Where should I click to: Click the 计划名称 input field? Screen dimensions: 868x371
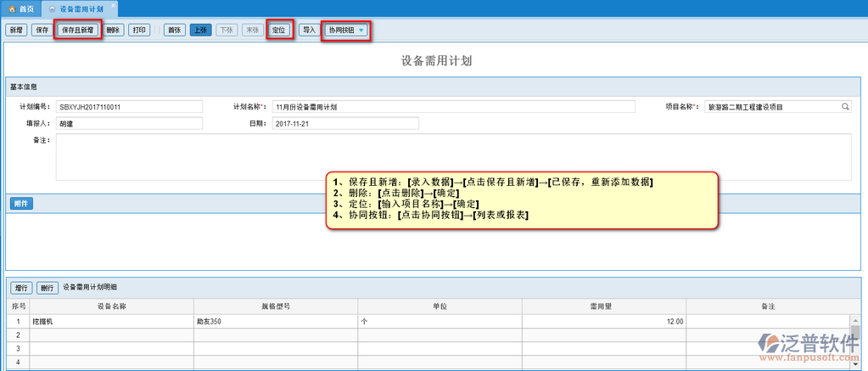[453, 107]
